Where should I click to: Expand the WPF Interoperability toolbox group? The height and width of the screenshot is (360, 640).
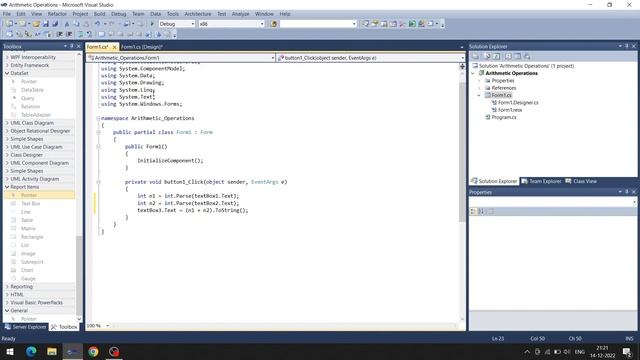pos(7,58)
